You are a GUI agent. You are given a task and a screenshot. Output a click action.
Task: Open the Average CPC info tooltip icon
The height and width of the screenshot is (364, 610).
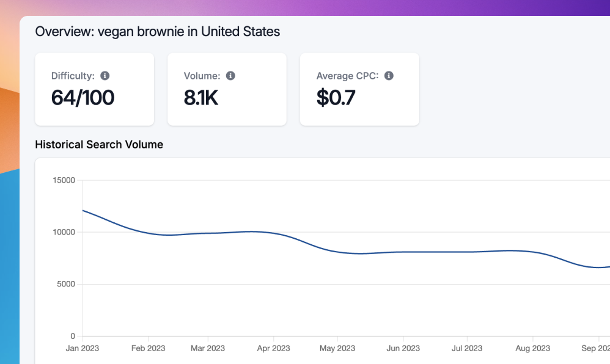pos(389,76)
